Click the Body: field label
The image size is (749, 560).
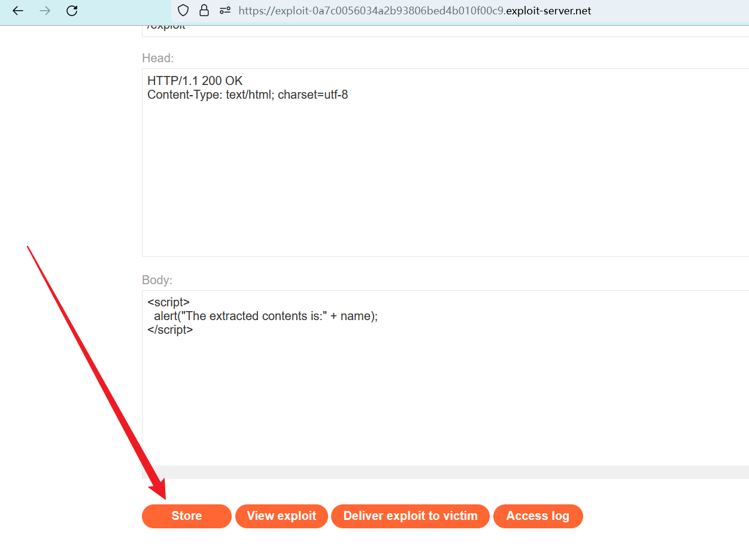(x=157, y=280)
